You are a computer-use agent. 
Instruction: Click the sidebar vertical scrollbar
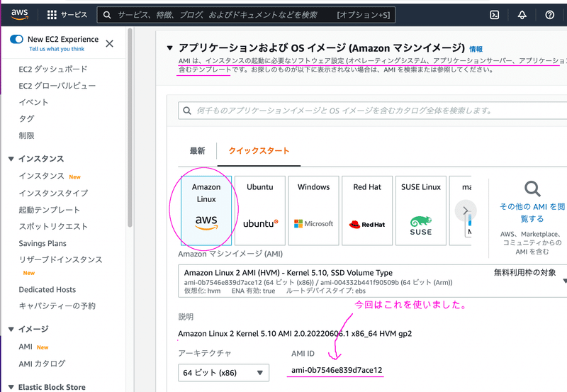[130, 128]
